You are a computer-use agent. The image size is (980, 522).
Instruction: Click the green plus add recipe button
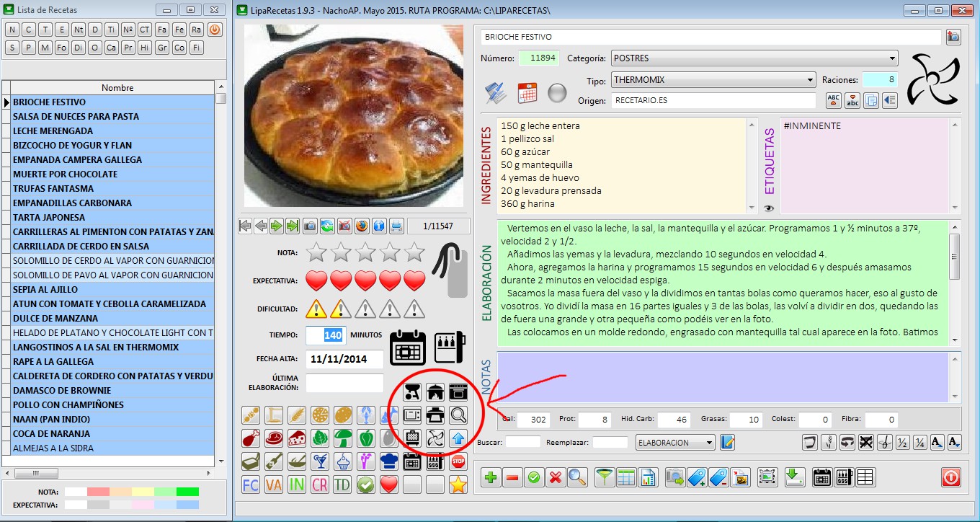[491, 477]
